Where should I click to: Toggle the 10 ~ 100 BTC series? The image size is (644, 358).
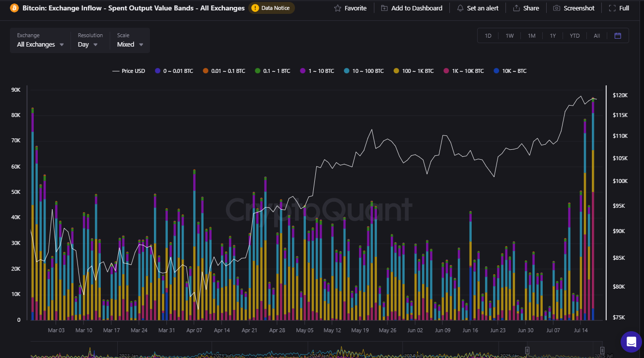[364, 71]
